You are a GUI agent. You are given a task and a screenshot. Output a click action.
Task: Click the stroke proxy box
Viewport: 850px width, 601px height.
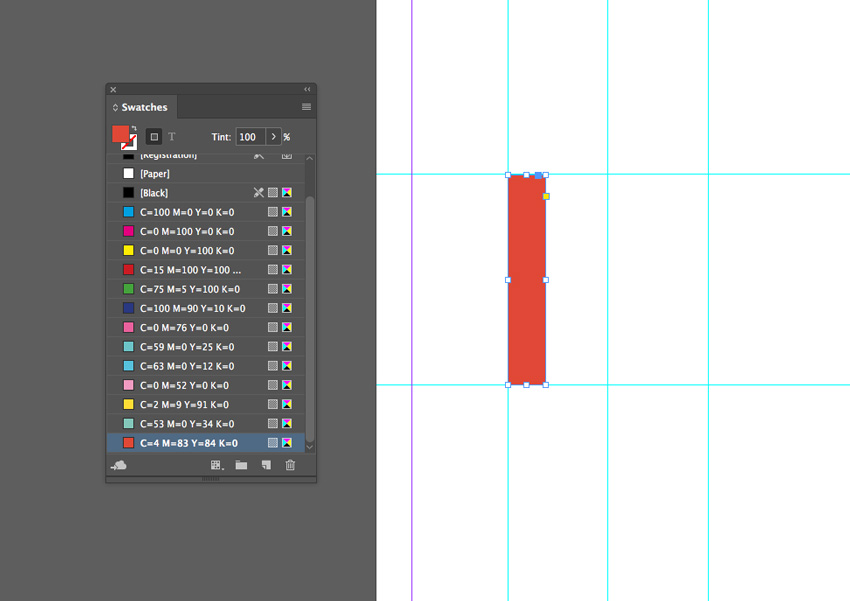130,144
